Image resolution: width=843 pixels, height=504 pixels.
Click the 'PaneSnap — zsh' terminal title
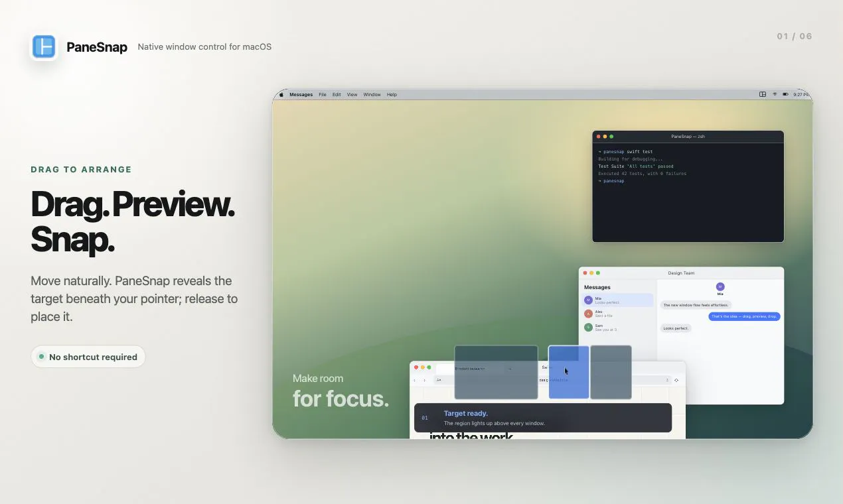pos(688,137)
